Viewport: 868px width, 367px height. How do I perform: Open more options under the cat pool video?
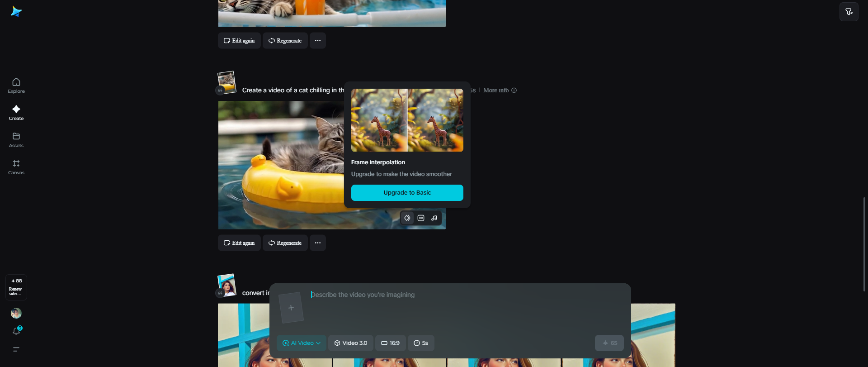[x=318, y=243]
